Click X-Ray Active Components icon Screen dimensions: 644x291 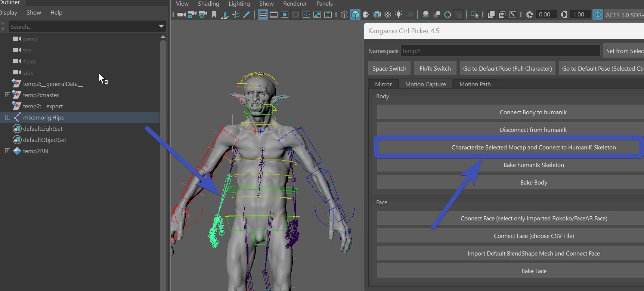[502, 15]
